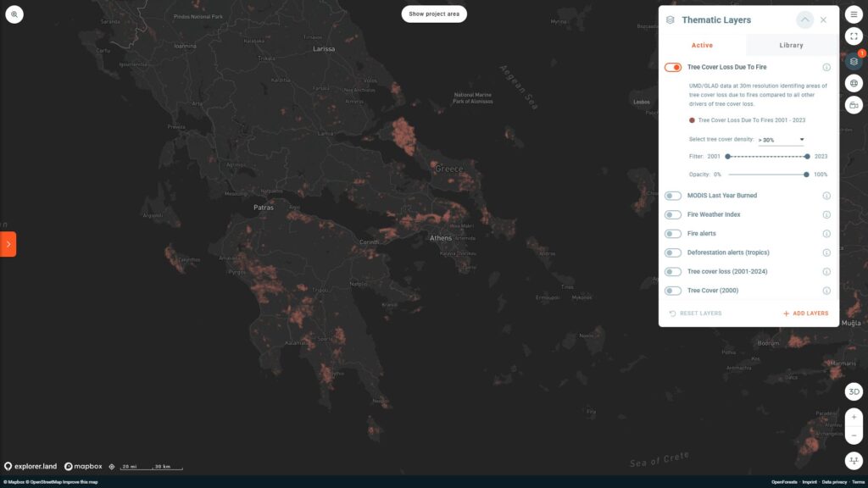Click the layer description text starting UMD/GLAD
The height and width of the screenshot is (488, 868).
(758, 95)
